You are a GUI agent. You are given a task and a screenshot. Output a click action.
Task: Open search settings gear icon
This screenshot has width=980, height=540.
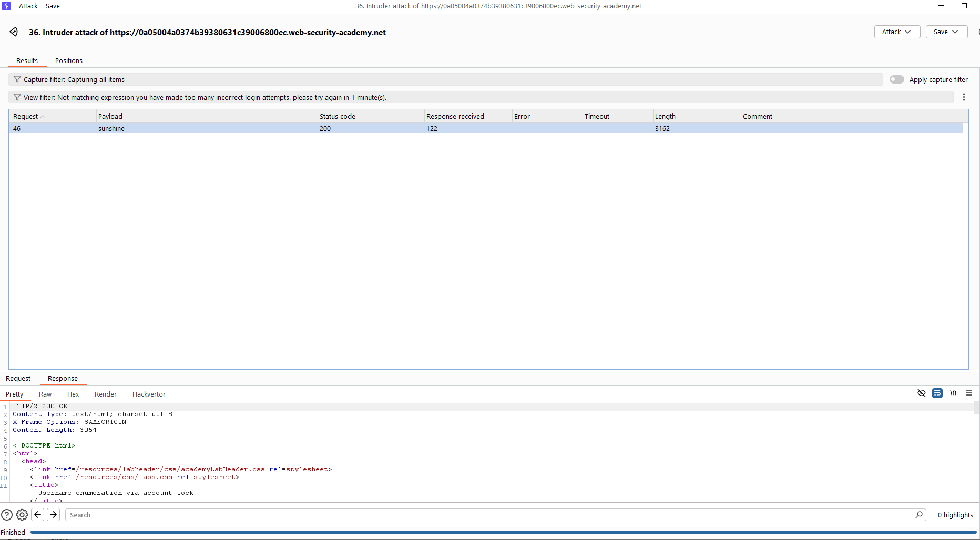pos(22,515)
